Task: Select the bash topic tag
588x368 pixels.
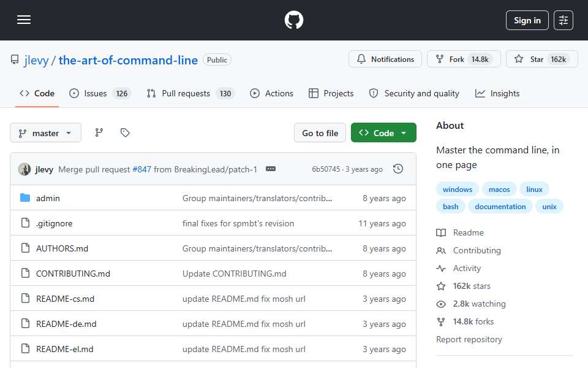Action: 450,207
